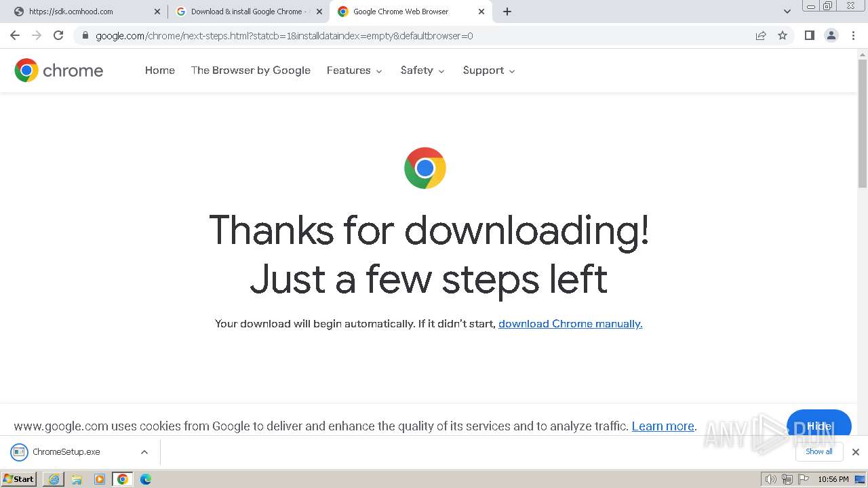
Task: Open a new tab with the plus button
Action: tap(507, 12)
